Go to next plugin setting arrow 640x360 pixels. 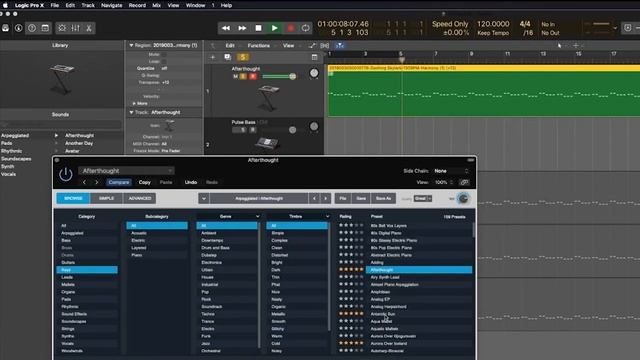97,182
